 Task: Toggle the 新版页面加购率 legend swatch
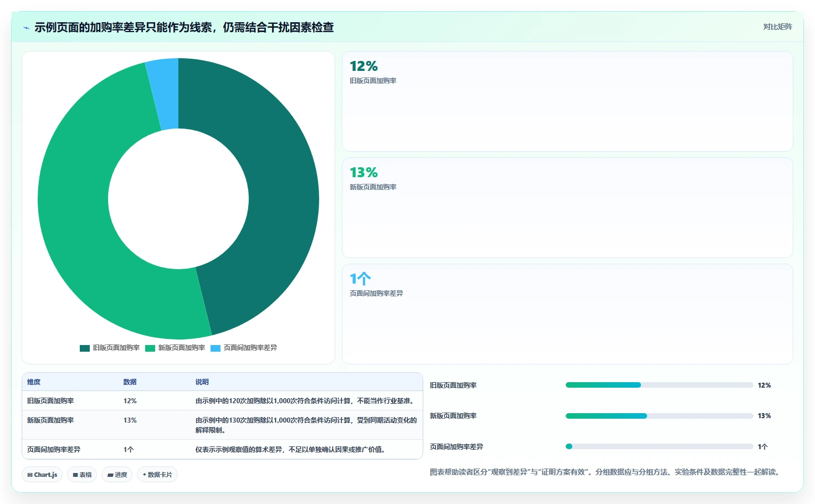[150, 348]
